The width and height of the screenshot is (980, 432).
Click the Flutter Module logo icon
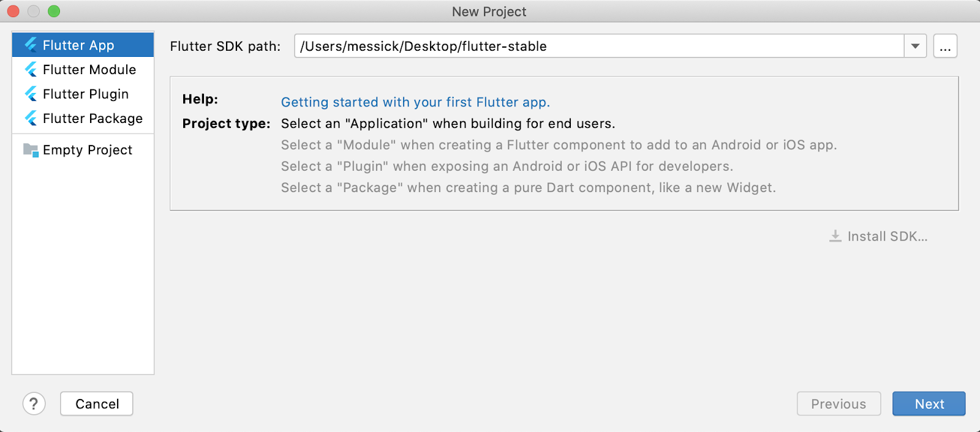31,69
